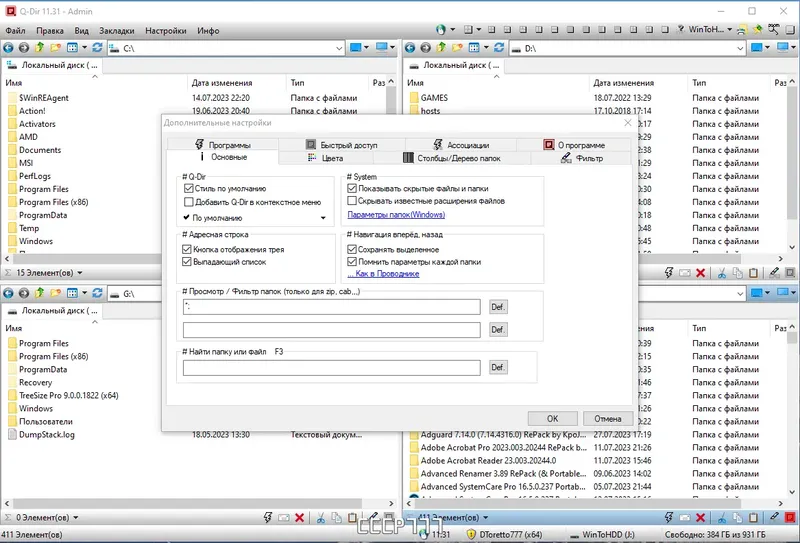This screenshot has height=543, width=800.
Task: Click the scissors cut icon under D:\ pane
Action: (x=721, y=273)
